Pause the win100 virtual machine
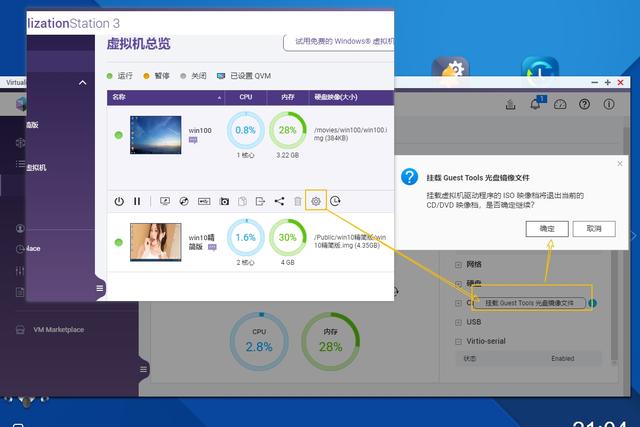Image resolution: width=640 pixels, height=427 pixels. pyautogui.click(x=137, y=201)
